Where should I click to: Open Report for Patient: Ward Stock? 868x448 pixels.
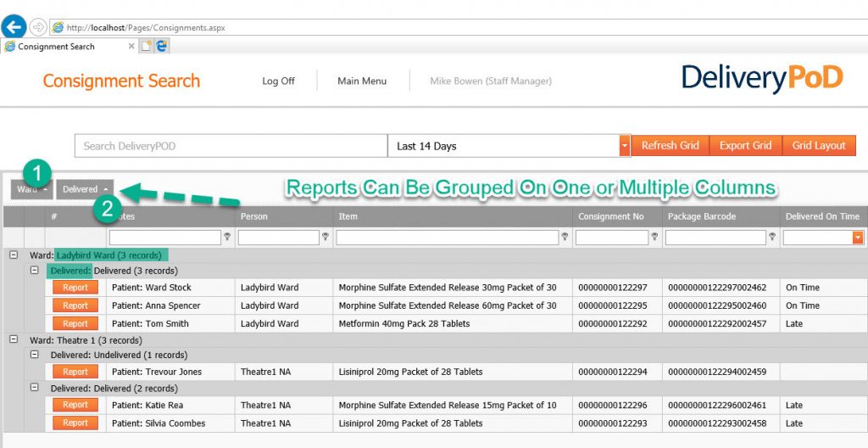tap(75, 287)
